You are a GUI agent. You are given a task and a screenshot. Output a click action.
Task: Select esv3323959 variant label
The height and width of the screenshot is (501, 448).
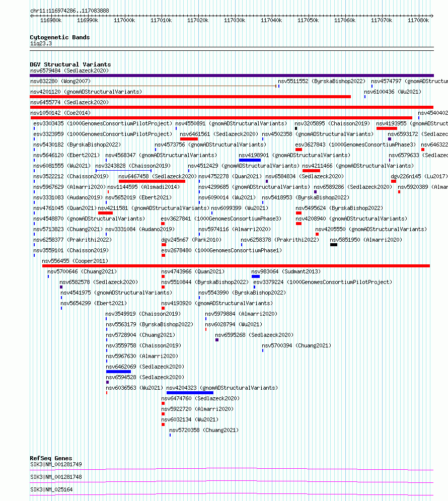point(103,134)
